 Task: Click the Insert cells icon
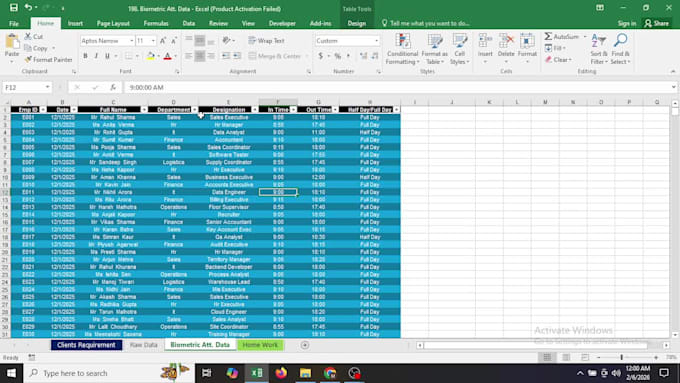pos(485,41)
